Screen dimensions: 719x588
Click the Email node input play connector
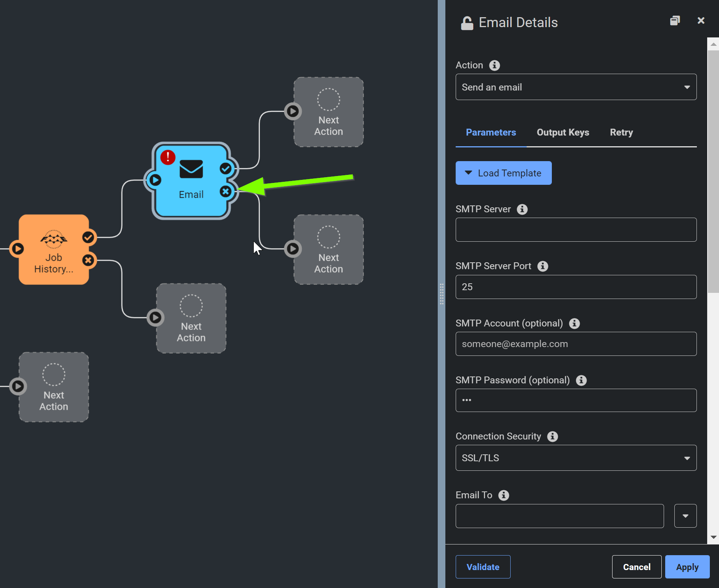point(155,180)
